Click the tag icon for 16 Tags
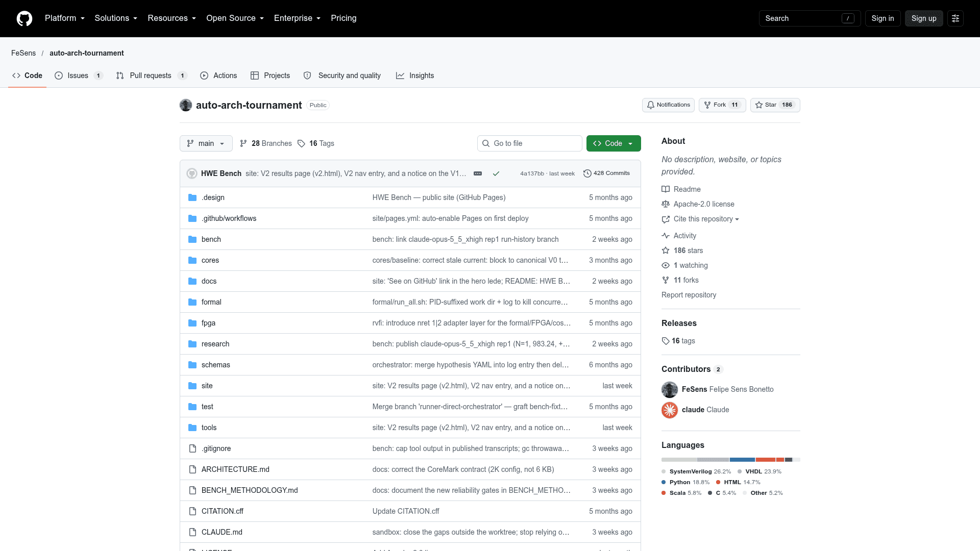The image size is (980, 551). click(301, 143)
